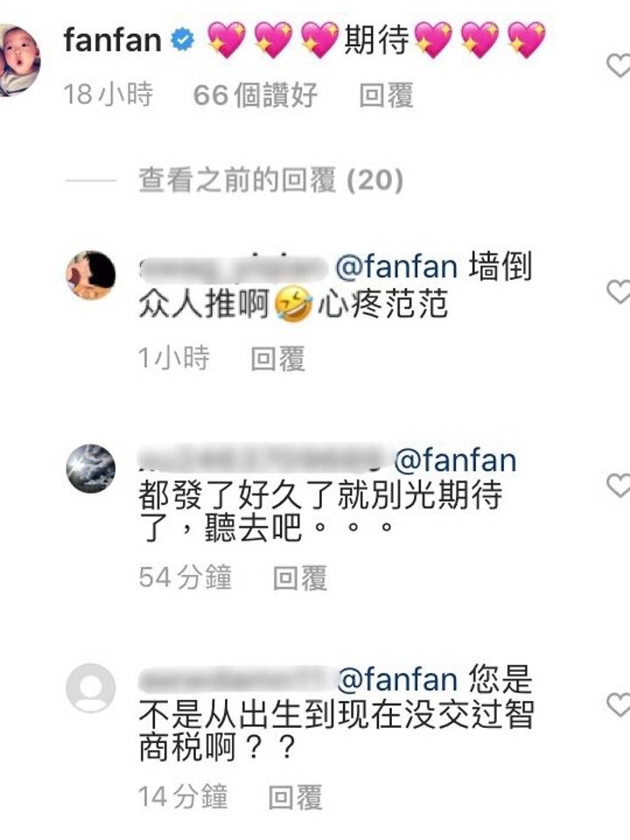
Task: Open default gray avatar of third replier
Action: pos(90,689)
